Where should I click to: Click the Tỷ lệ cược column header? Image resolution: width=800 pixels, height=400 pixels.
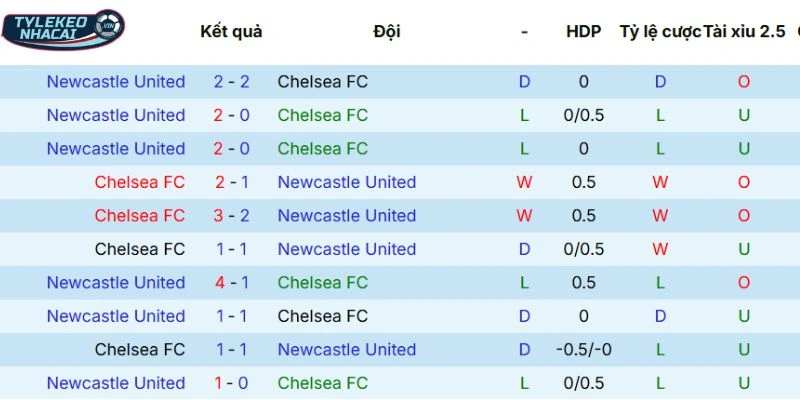(x=659, y=31)
